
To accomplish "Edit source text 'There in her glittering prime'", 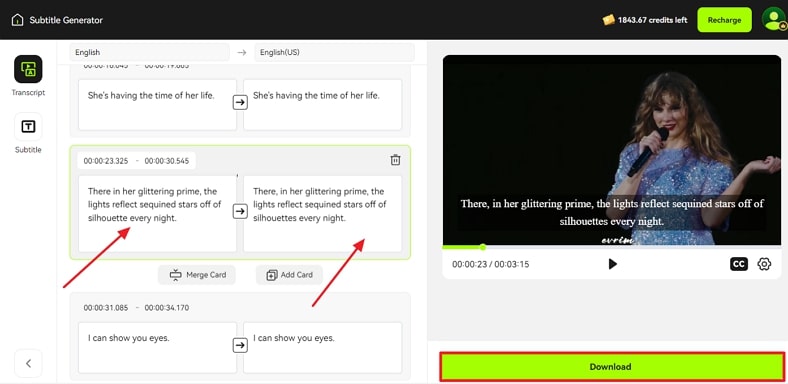I will pyautogui.click(x=157, y=214).
